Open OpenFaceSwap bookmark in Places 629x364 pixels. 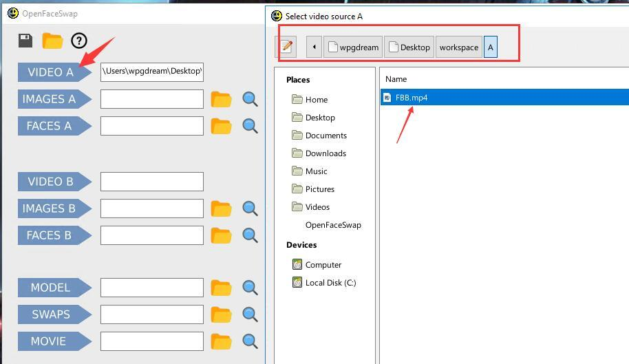point(333,225)
